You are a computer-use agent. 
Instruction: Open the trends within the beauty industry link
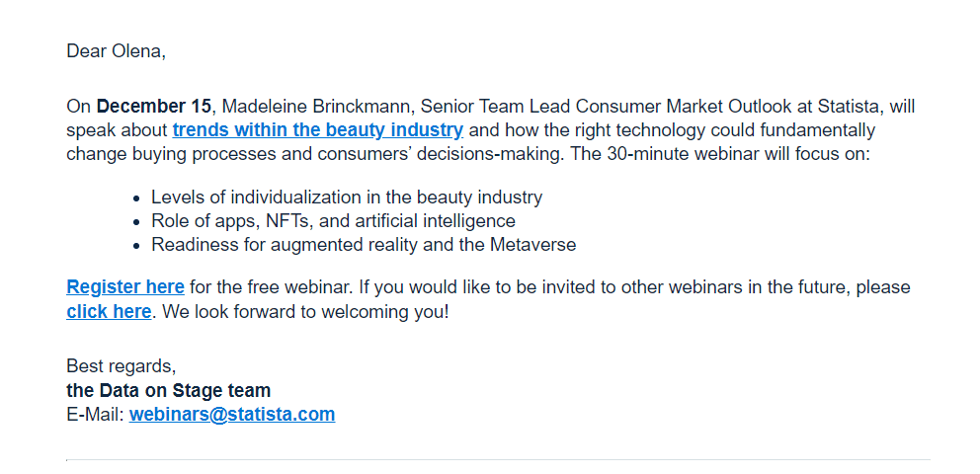pyautogui.click(x=317, y=130)
